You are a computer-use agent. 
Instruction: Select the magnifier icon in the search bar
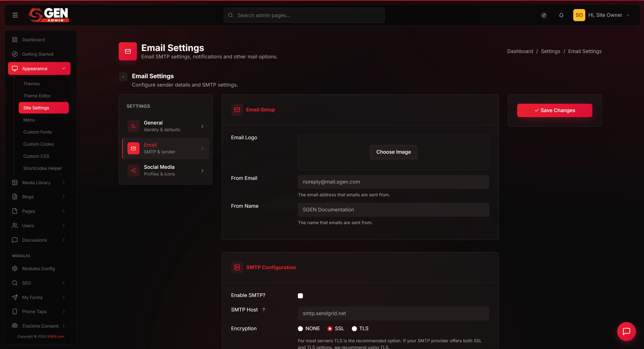click(x=230, y=15)
